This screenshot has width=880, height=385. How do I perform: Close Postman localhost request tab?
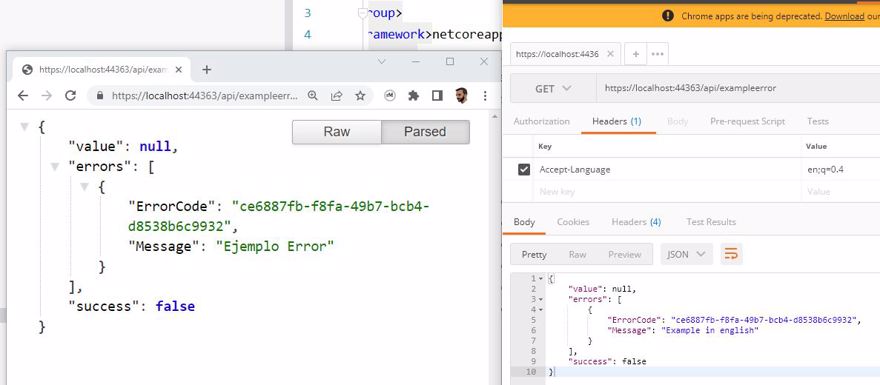pyautogui.click(x=611, y=54)
